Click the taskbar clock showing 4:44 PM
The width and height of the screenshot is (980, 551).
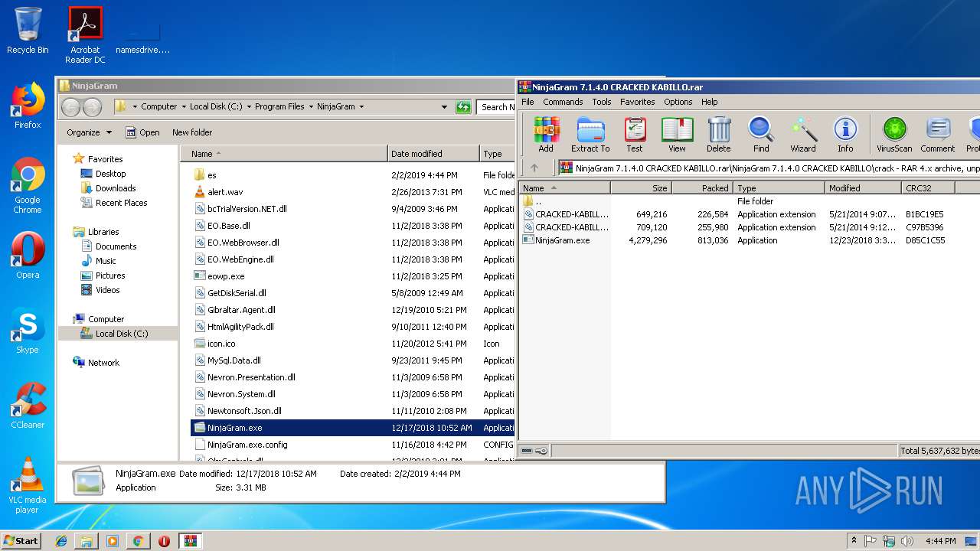click(x=940, y=541)
